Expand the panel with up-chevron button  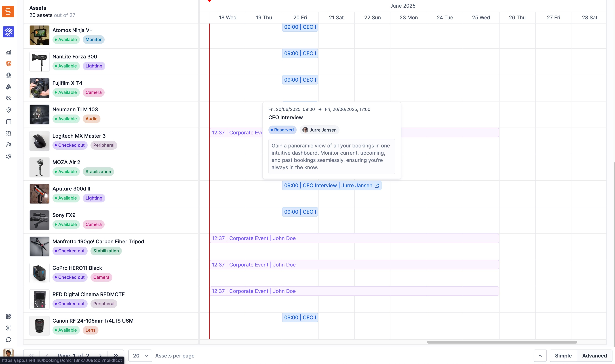coord(540,355)
